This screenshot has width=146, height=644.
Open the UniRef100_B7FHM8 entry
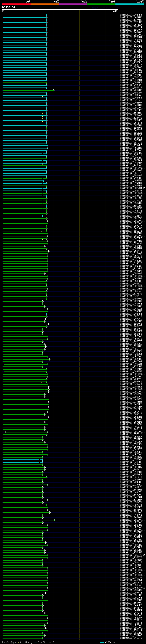[x=131, y=22]
